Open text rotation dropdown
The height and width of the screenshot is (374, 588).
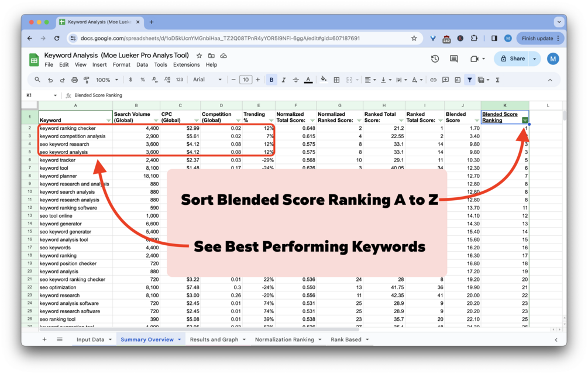coord(417,80)
